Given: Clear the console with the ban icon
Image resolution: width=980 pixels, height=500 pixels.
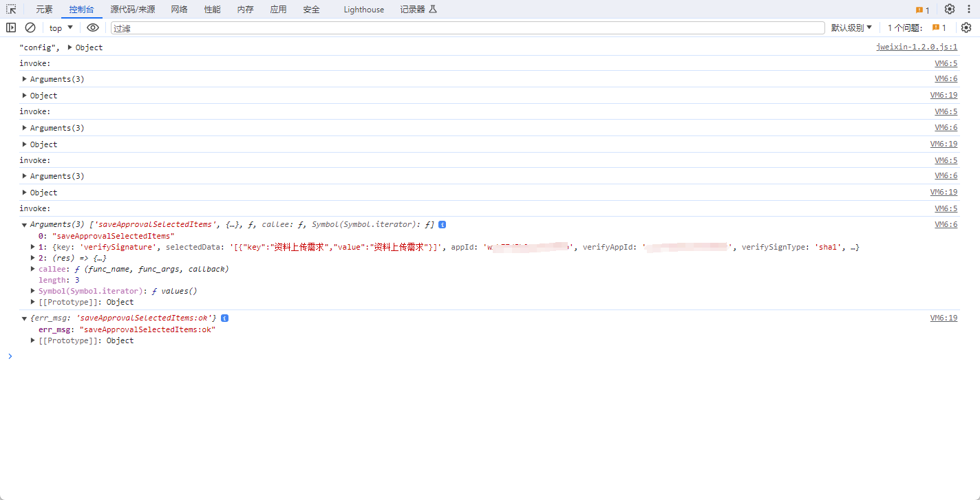Looking at the screenshot, I should (x=30, y=28).
